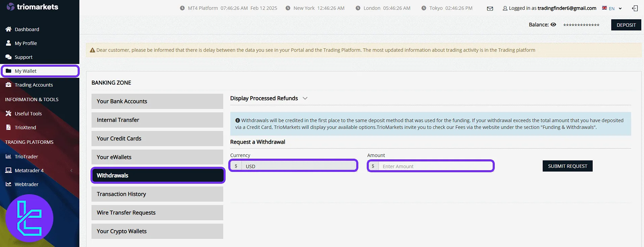Viewport: 644px width, 247px height.
Task: Click the Enter Amount input field
Action: point(436,166)
